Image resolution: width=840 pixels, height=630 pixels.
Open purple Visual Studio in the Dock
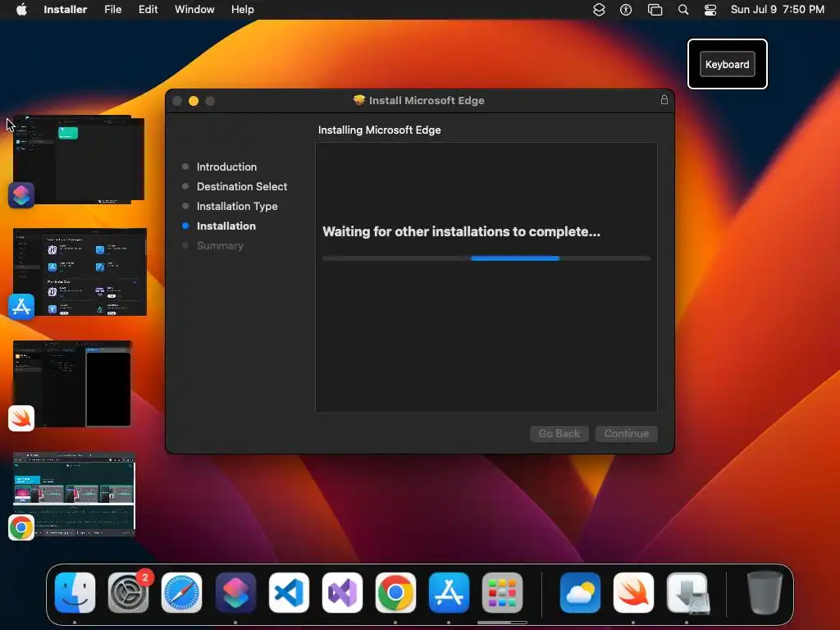coord(342,592)
